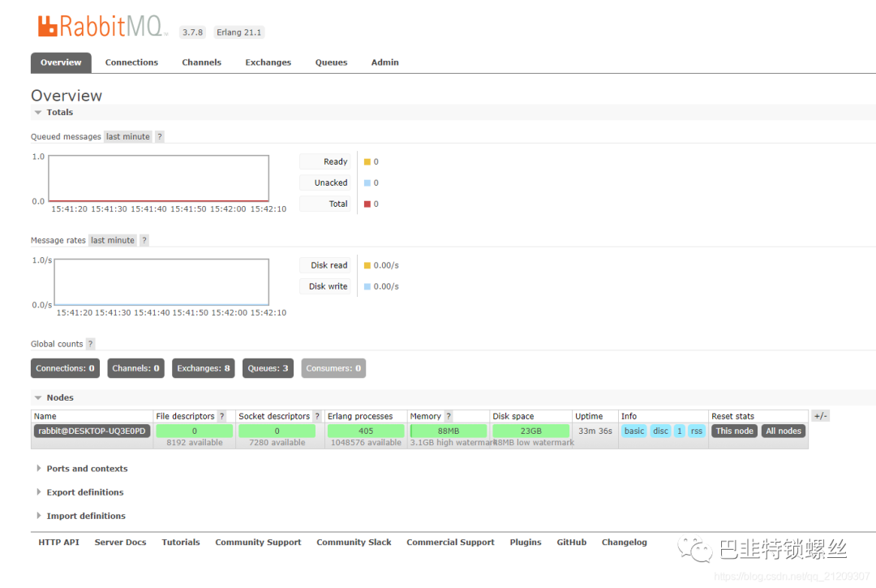Click blue Disk write legend swatch
876x588 pixels.
[x=367, y=286]
